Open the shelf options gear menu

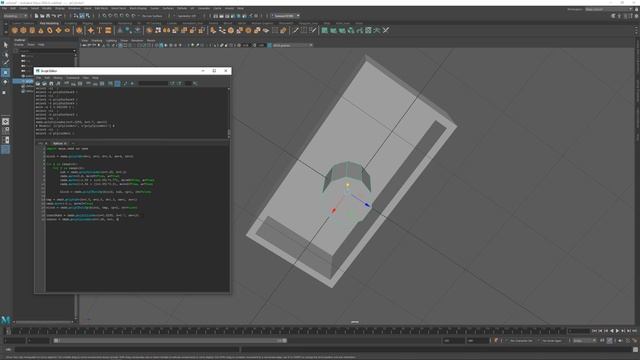click(6, 32)
